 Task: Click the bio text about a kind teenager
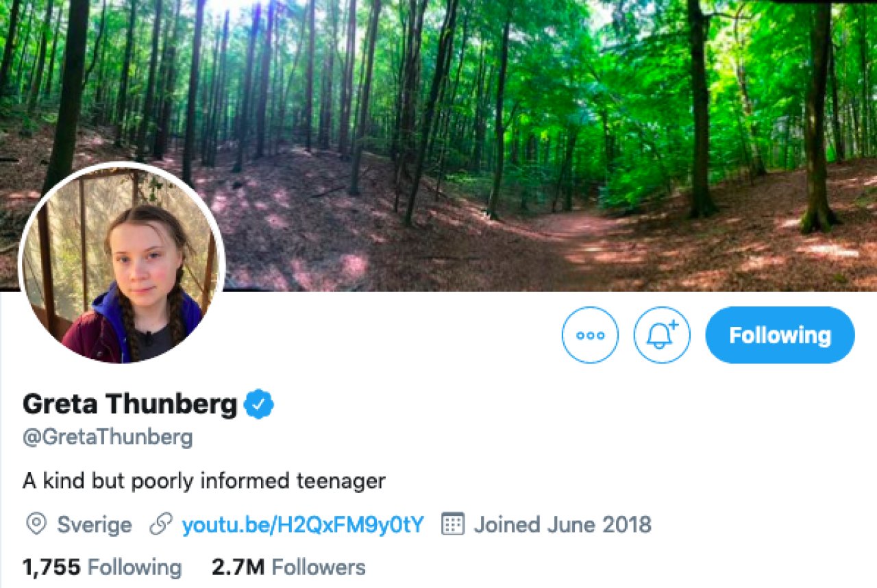(204, 481)
